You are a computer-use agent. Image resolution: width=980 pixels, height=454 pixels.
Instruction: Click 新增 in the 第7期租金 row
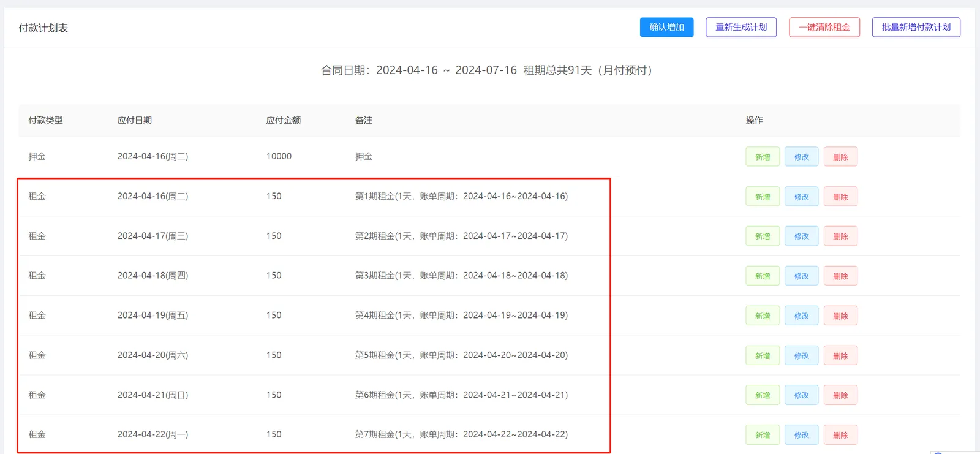[x=763, y=435]
